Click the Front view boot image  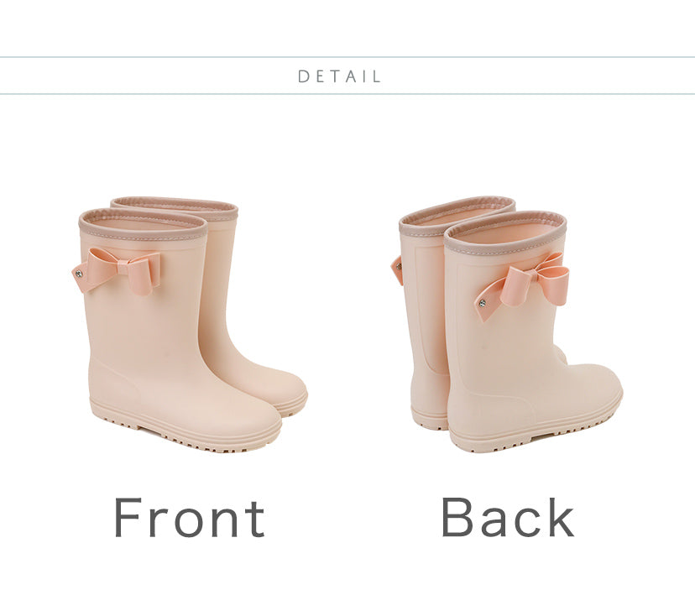pos(190,325)
